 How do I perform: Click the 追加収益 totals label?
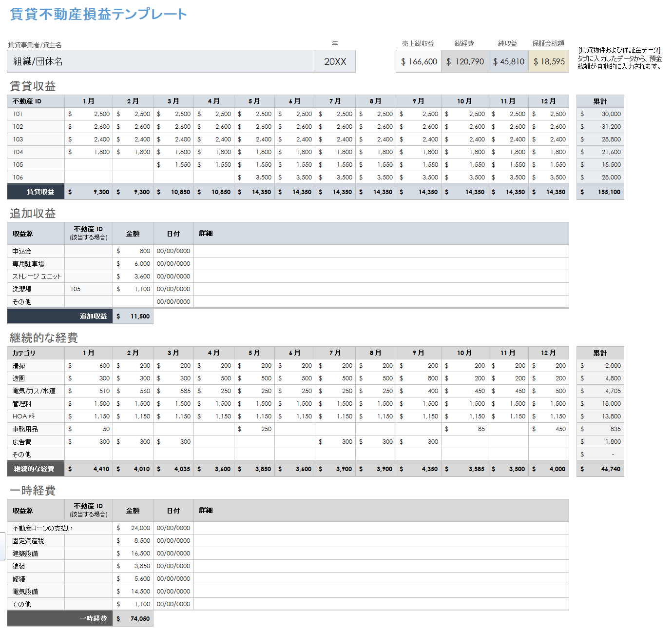60,316
